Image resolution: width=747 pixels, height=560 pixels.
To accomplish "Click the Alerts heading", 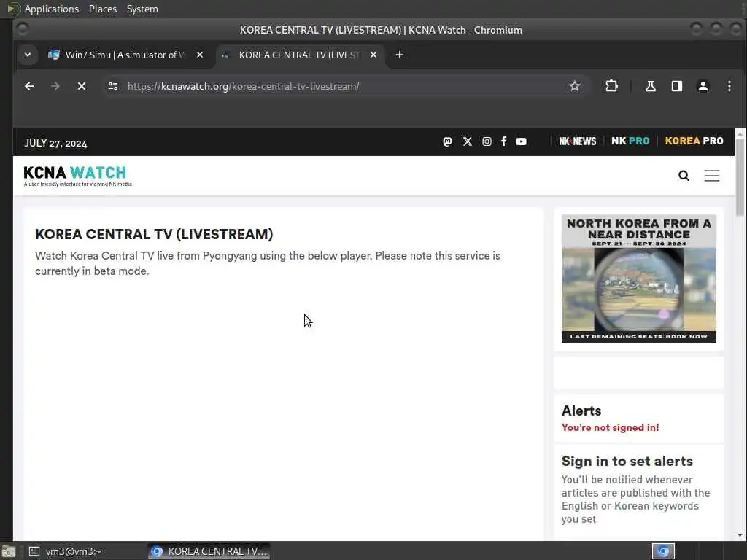I will [581, 411].
